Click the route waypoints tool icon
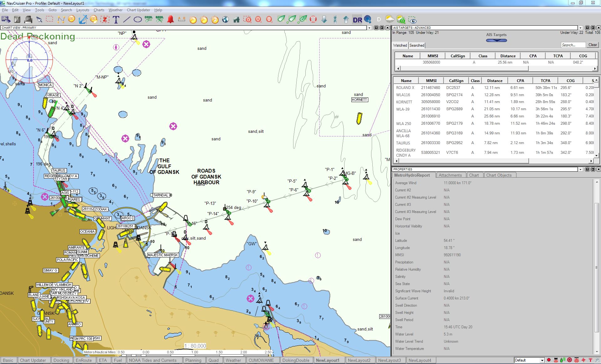601x364 pixels. pyautogui.click(x=61, y=20)
